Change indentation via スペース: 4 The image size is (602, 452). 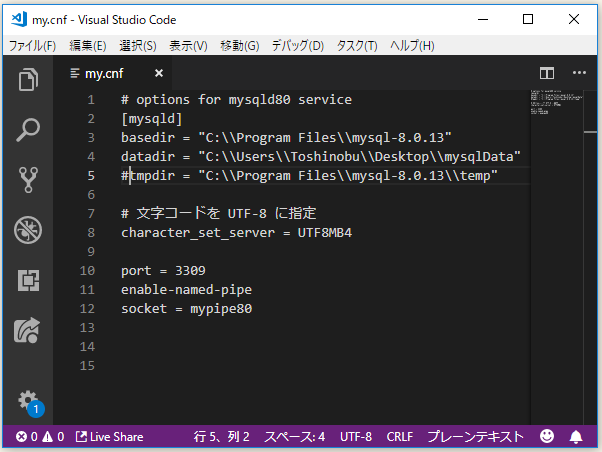click(x=294, y=437)
